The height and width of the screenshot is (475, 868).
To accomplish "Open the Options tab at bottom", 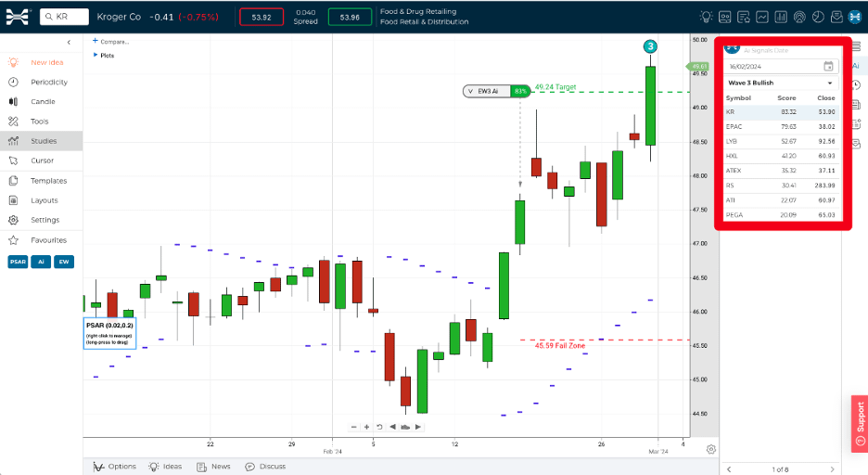I will tap(115, 467).
